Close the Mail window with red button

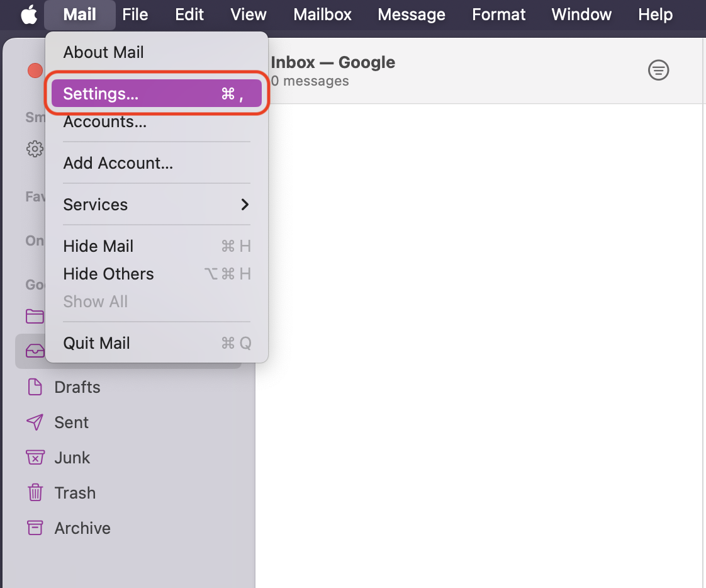point(35,71)
